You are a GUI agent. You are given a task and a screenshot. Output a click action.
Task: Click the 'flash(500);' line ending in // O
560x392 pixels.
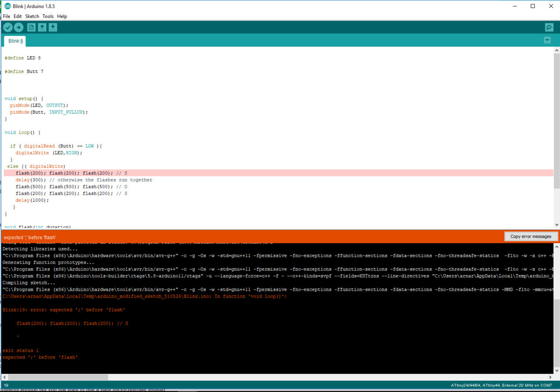click(72, 186)
